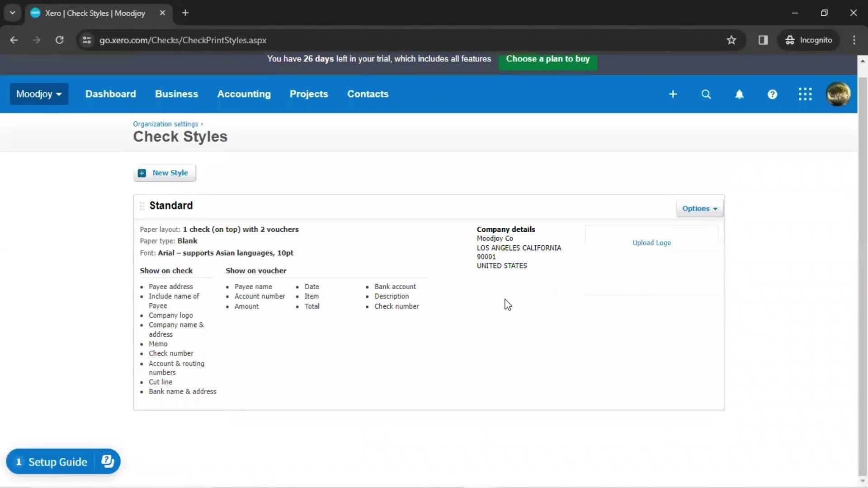Click the Upload Logo link
This screenshot has height=488, width=868.
[651, 243]
